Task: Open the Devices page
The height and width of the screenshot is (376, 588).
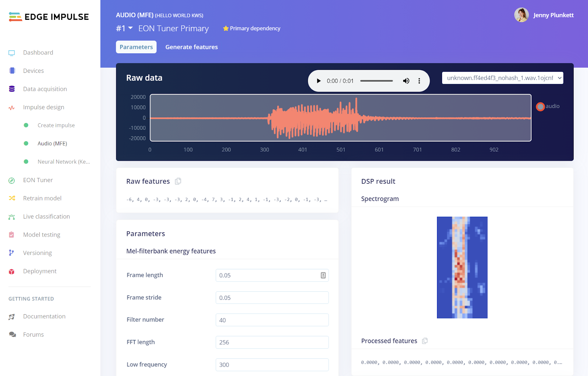Action: point(33,71)
